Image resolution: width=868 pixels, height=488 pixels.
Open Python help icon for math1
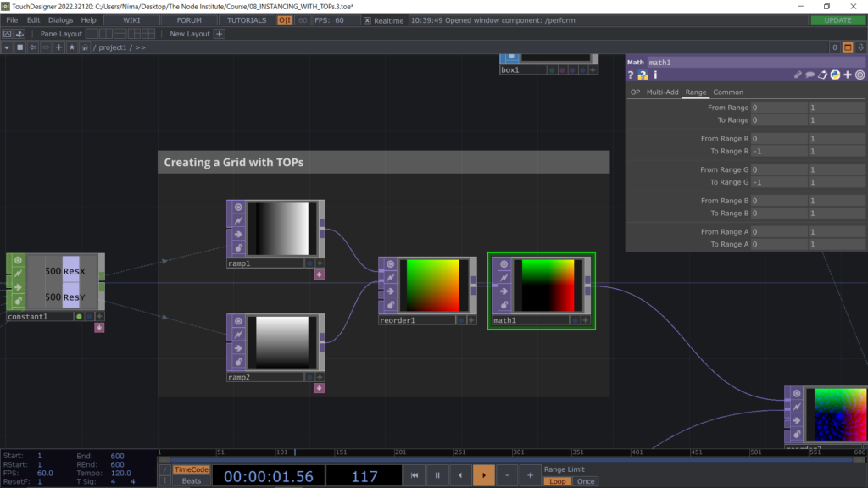tap(643, 75)
